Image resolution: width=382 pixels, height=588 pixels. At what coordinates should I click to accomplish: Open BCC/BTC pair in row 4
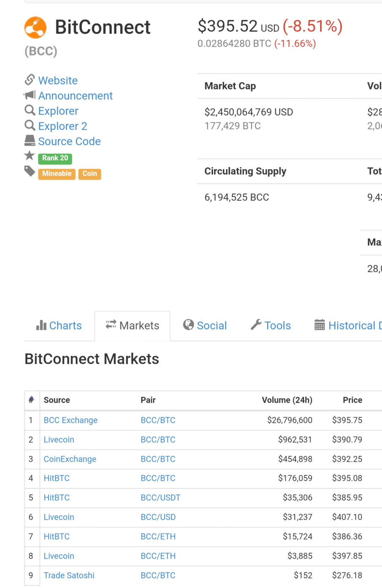point(158,478)
